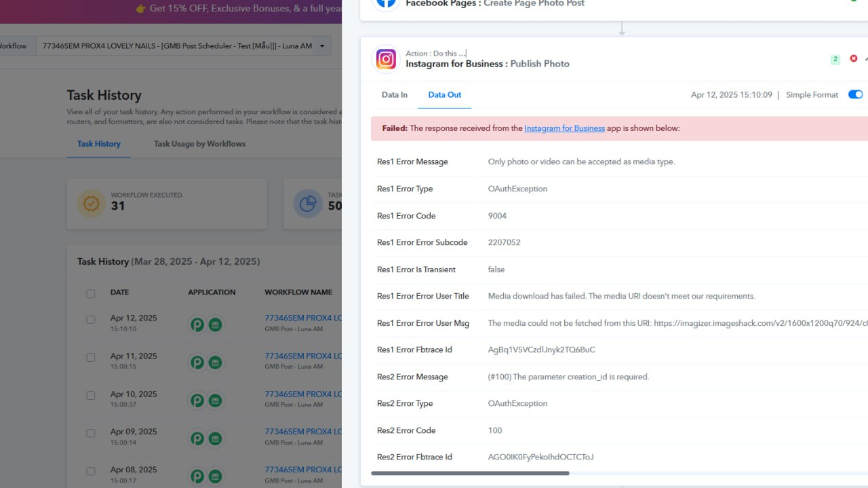The width and height of the screenshot is (868, 488).
Task: Open the workflow link in Apr 11 row
Action: click(303, 356)
